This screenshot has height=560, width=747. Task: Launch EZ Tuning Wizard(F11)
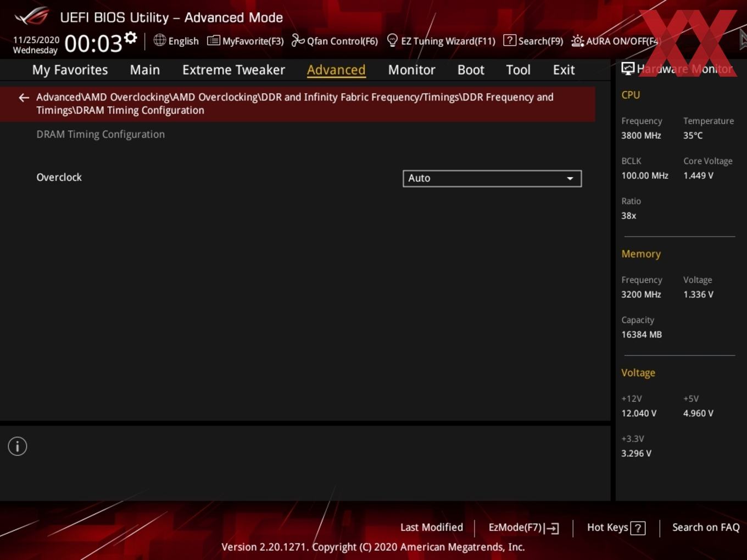pos(441,41)
